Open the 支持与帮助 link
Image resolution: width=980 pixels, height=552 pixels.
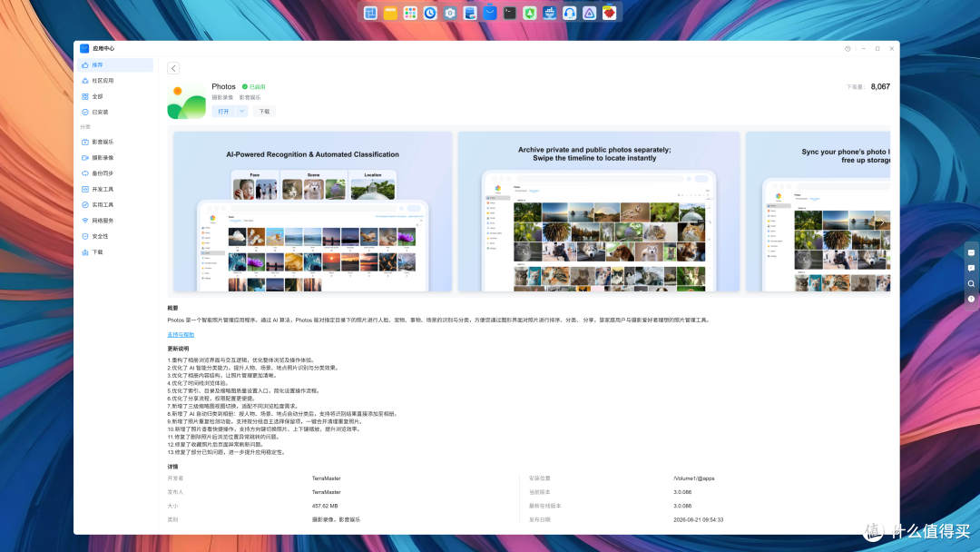(181, 334)
